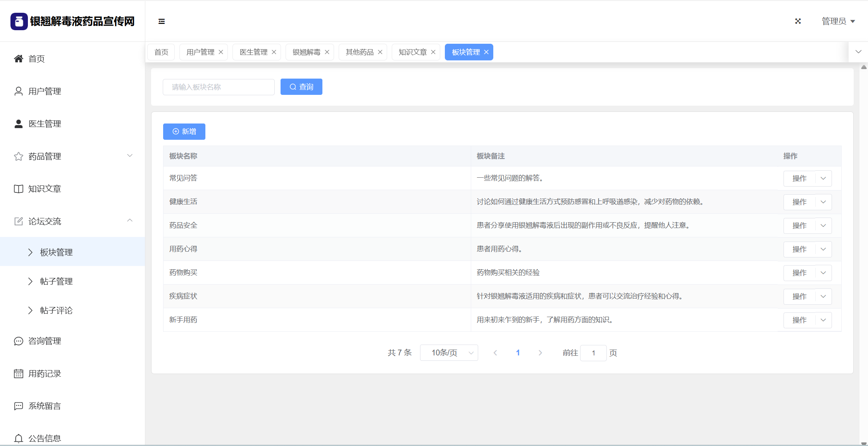Click the 知识文章 book icon

19,189
